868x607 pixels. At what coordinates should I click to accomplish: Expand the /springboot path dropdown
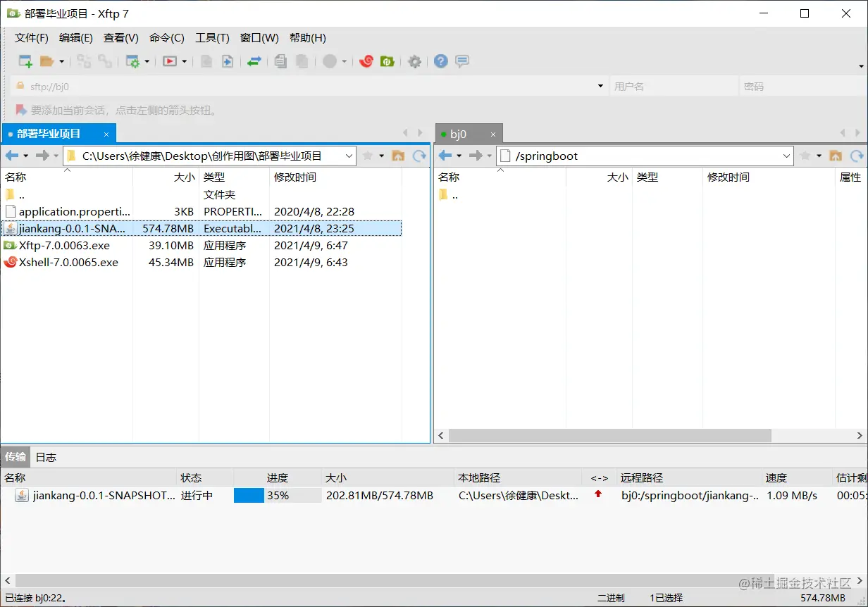pos(787,156)
